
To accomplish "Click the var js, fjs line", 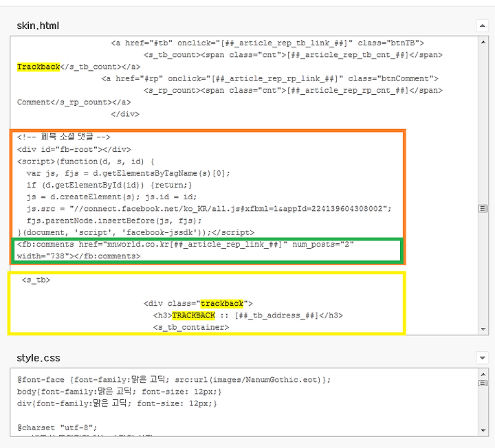I will click(x=129, y=174).
